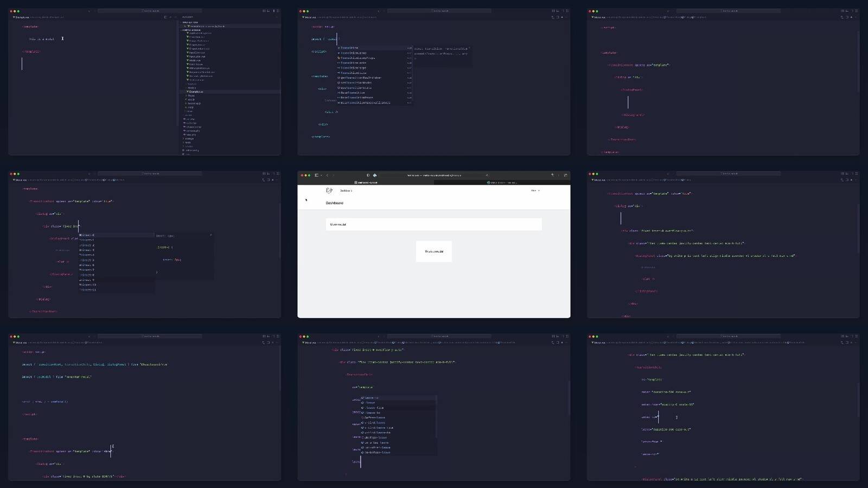Click the Safari address bar
The height and width of the screenshot is (488, 868).
coord(434,175)
